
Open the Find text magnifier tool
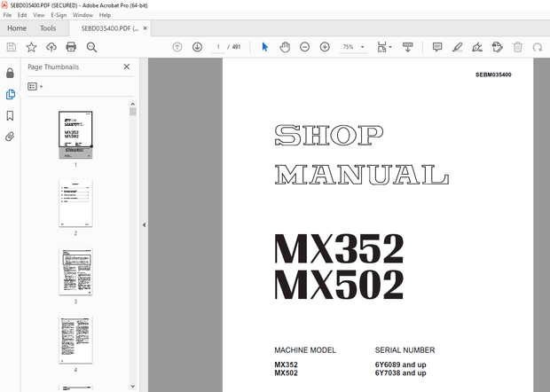(x=91, y=47)
